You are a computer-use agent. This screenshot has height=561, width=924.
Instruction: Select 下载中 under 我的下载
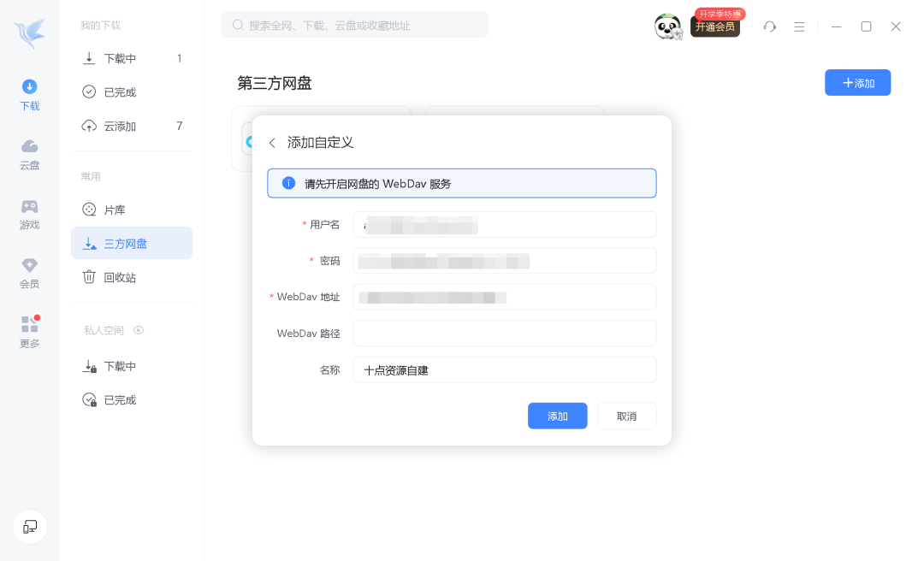pos(132,58)
